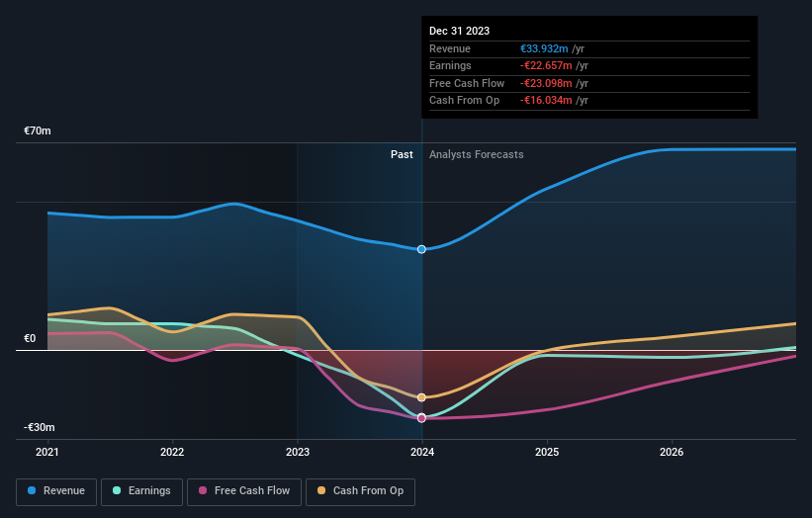Click the Revenue label in tooltip

(450, 48)
